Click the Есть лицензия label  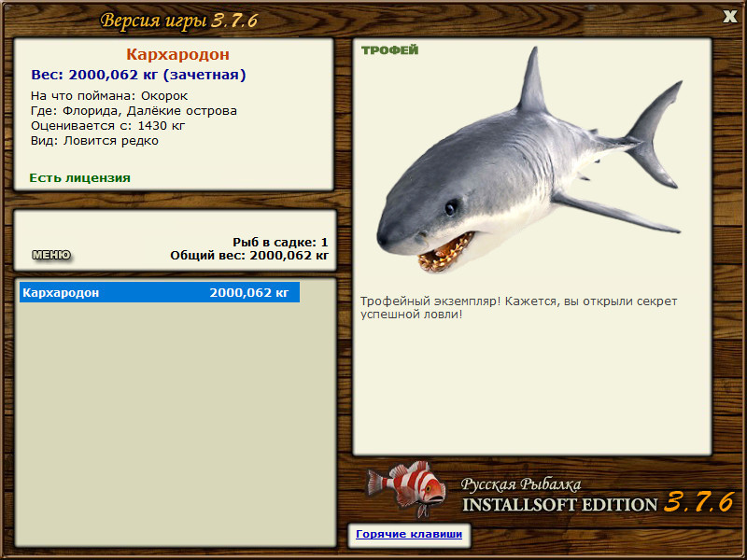(79, 177)
